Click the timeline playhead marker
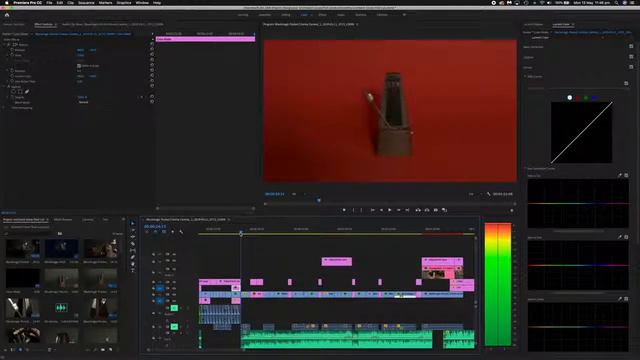The image size is (640, 360). 241,233
